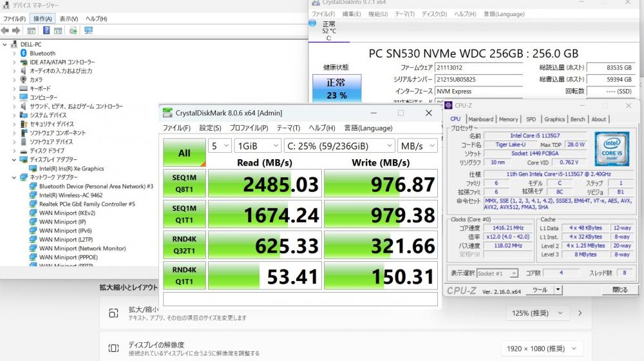Open the test count dropdown showing 5
This screenshot has height=361, width=644.
pyautogui.click(x=220, y=146)
